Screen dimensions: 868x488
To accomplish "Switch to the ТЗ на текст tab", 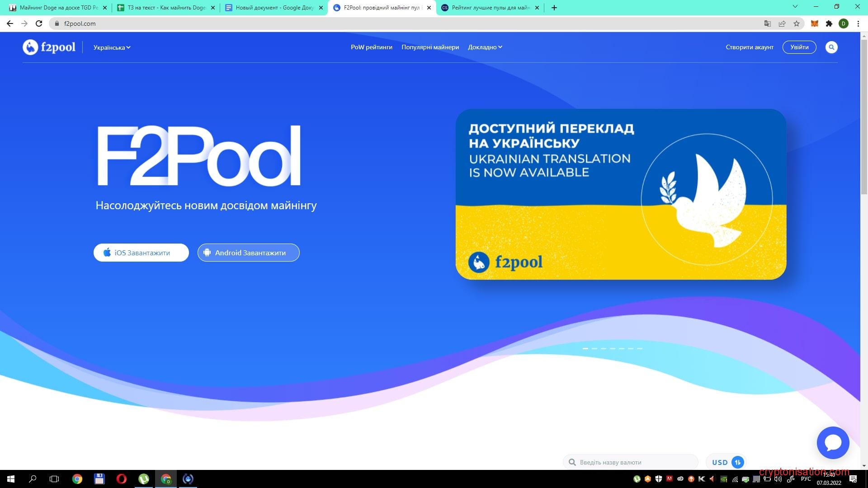I will [165, 8].
